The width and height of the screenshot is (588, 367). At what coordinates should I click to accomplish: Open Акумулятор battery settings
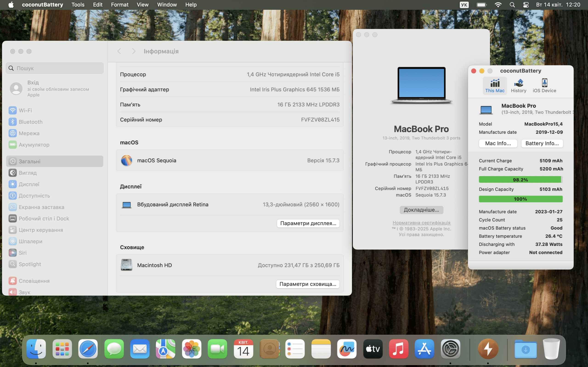(34, 145)
